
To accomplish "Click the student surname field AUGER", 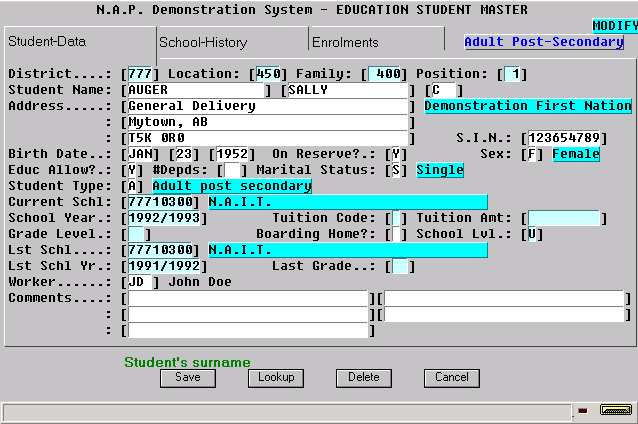I will click(196, 90).
